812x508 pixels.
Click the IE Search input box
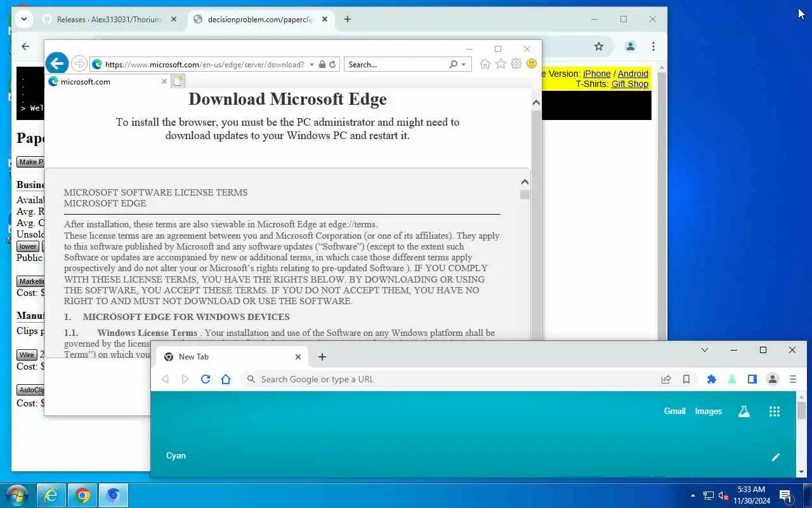click(x=396, y=64)
